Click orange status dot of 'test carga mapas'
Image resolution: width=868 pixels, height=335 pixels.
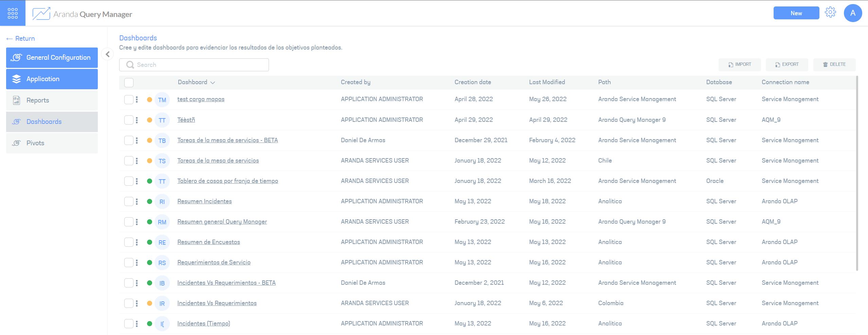tap(149, 100)
